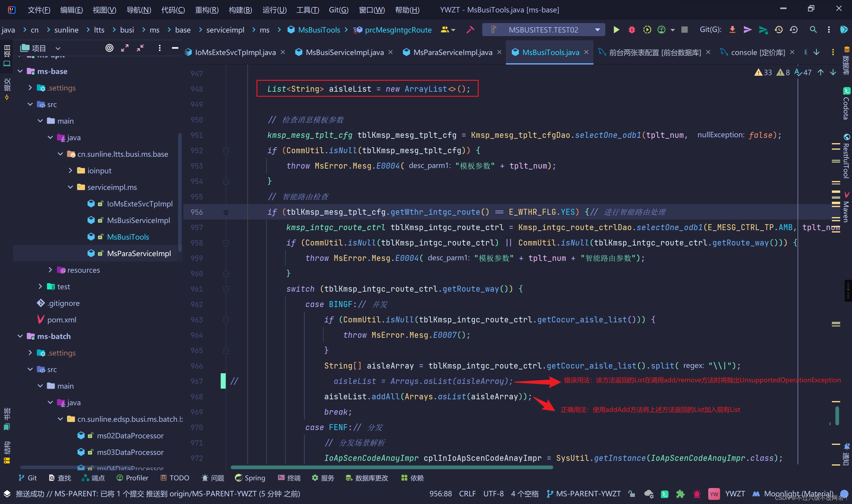
Task: Open the database tool window on right
Action: tap(846, 60)
